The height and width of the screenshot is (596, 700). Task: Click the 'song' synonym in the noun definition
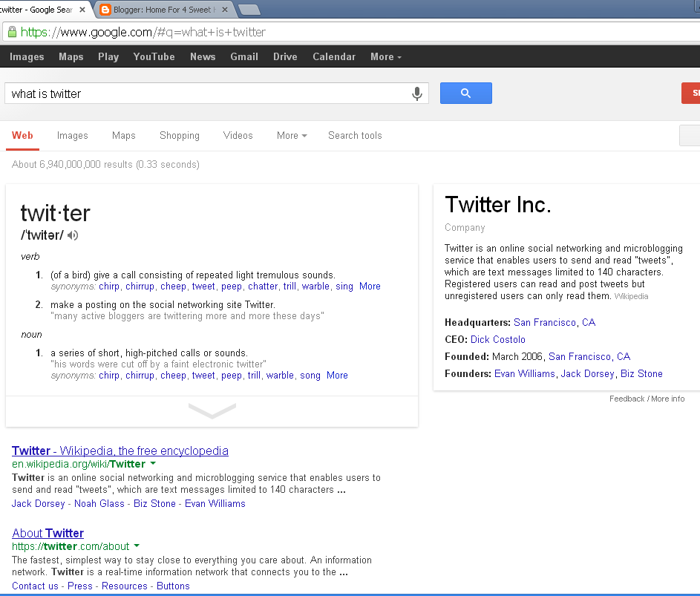tap(310, 376)
